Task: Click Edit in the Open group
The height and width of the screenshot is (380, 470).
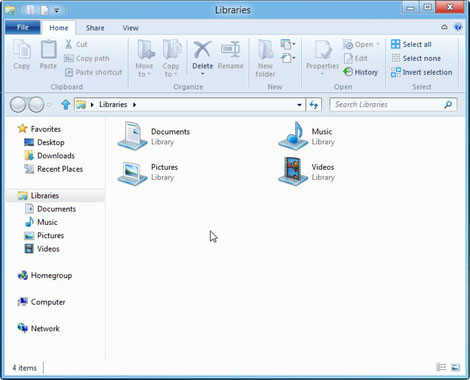Action: pyautogui.click(x=355, y=58)
